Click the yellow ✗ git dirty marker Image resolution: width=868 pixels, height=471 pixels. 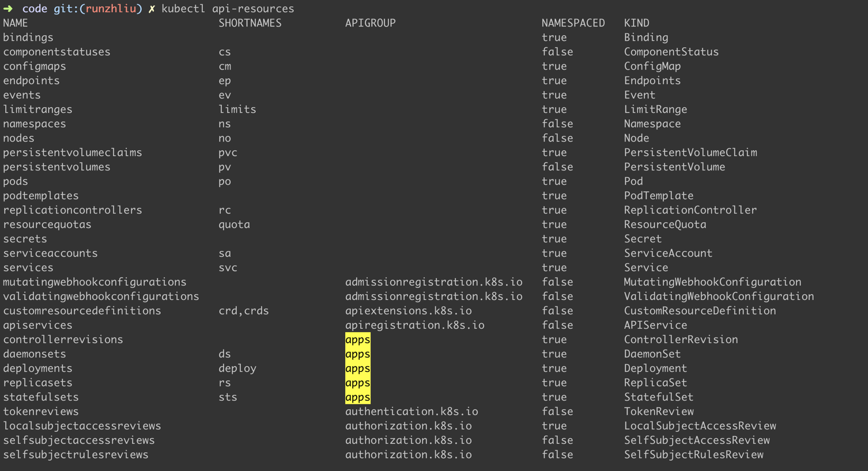[152, 9]
